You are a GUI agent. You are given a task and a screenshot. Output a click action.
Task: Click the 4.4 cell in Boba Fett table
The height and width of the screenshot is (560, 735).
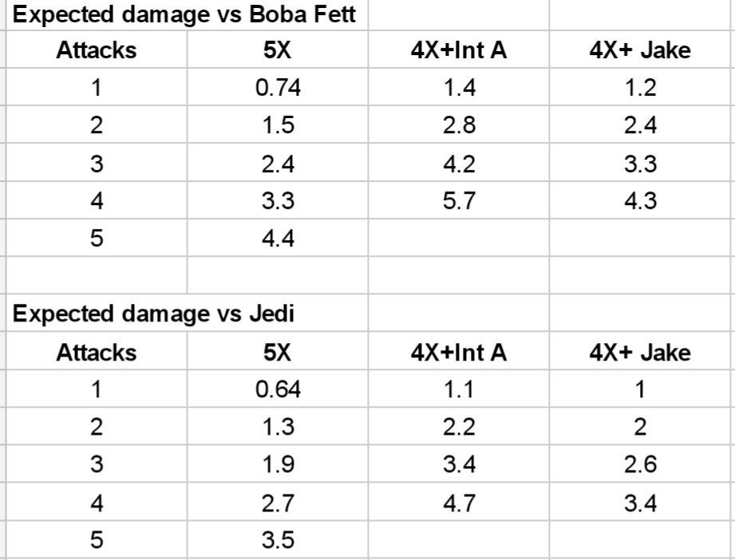point(278,239)
